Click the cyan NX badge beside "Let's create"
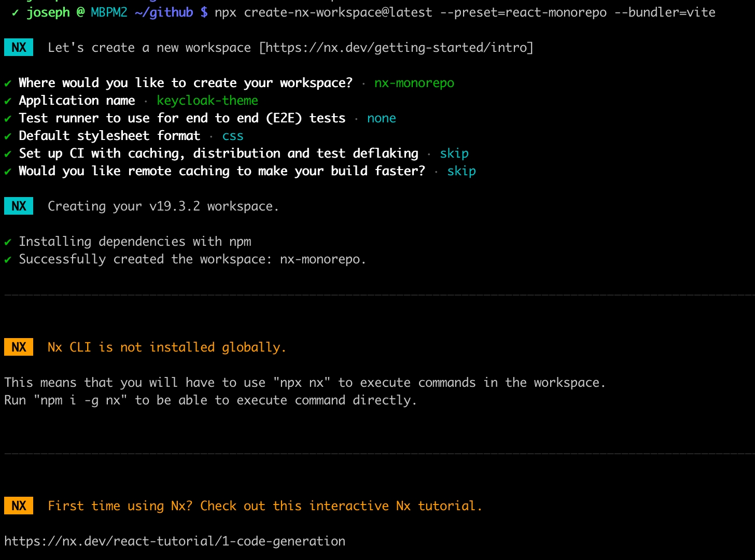755x560 pixels. coord(19,48)
